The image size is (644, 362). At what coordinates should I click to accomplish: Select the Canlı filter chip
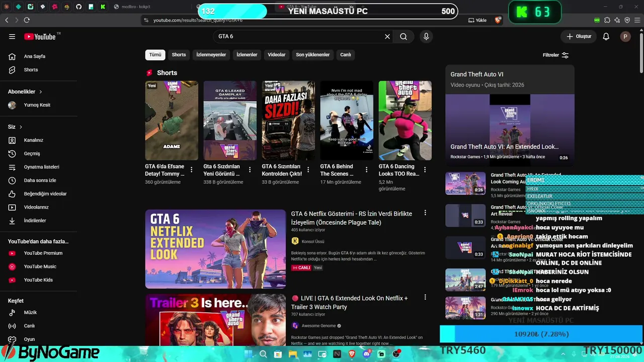(x=345, y=55)
